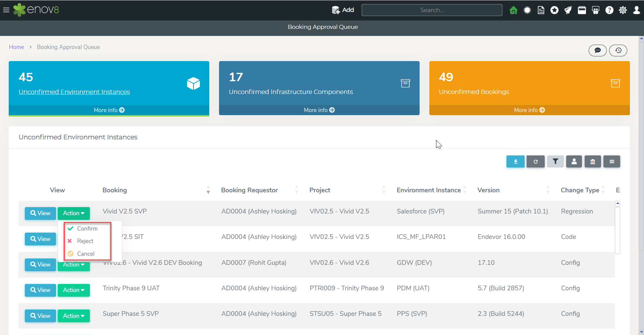Expand Action dropdown for Super Phase 5 SVP
The width and height of the screenshot is (644, 335).
[x=74, y=316]
